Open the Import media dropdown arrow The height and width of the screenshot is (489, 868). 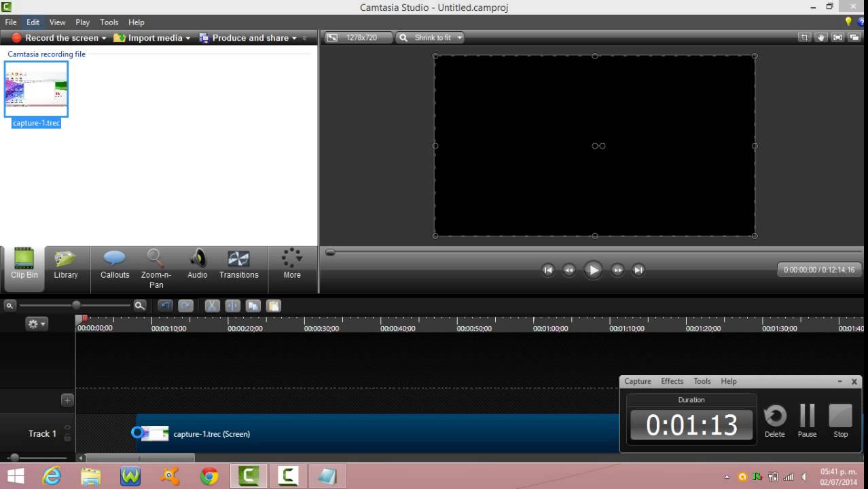188,38
